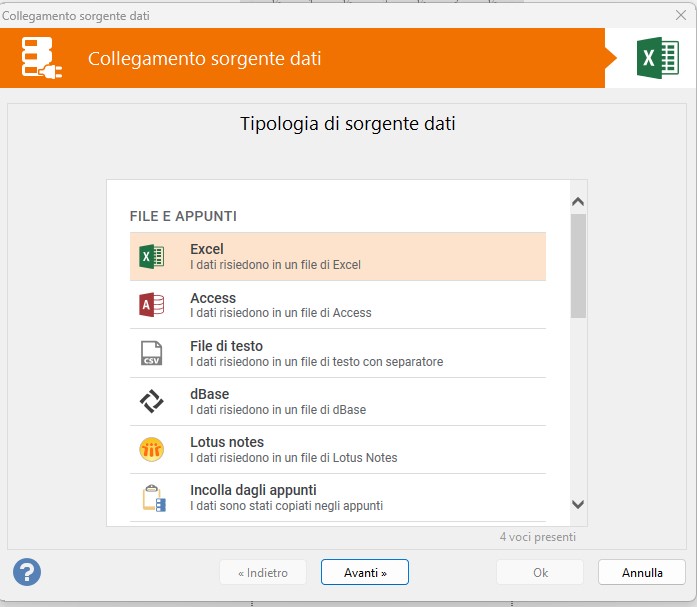The image size is (697, 607).
Task: Pick the dBase source title
Action: click(x=209, y=394)
